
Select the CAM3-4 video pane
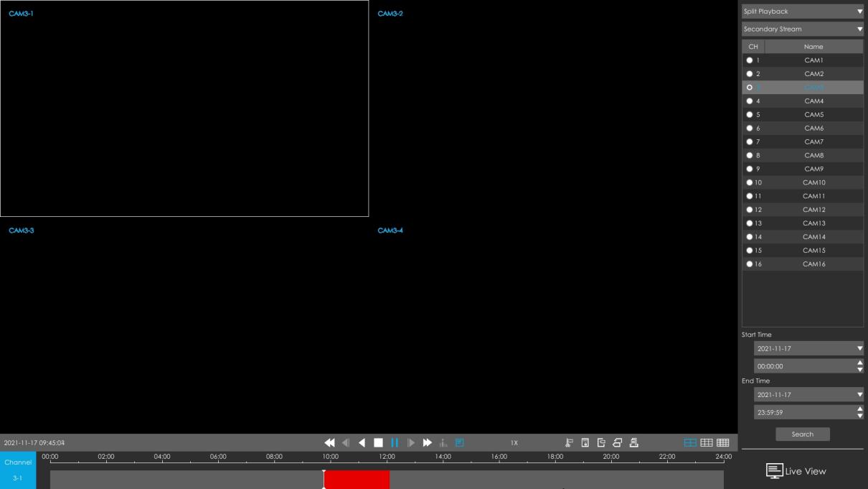tap(553, 325)
